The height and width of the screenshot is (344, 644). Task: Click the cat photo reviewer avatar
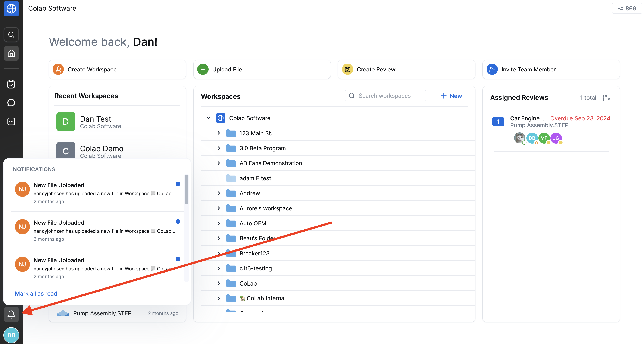[x=519, y=138]
